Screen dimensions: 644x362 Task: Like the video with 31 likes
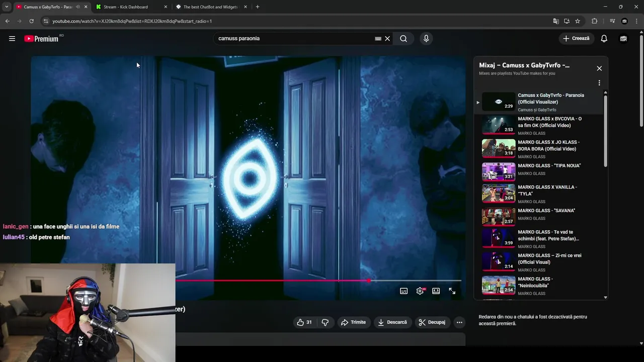coord(305,322)
